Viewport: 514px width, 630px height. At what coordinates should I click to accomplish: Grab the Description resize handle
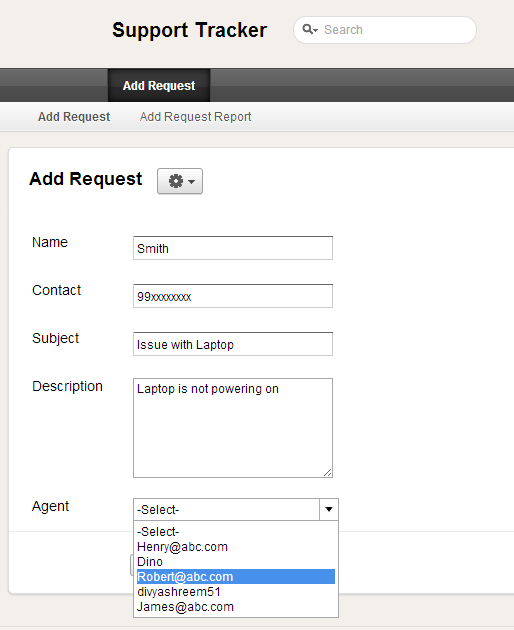[328, 473]
